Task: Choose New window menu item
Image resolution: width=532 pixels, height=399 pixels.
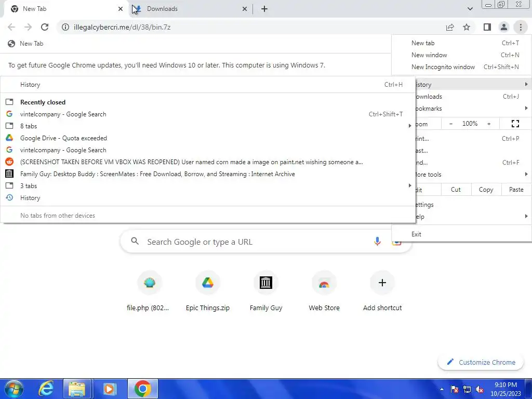Action: point(462,55)
